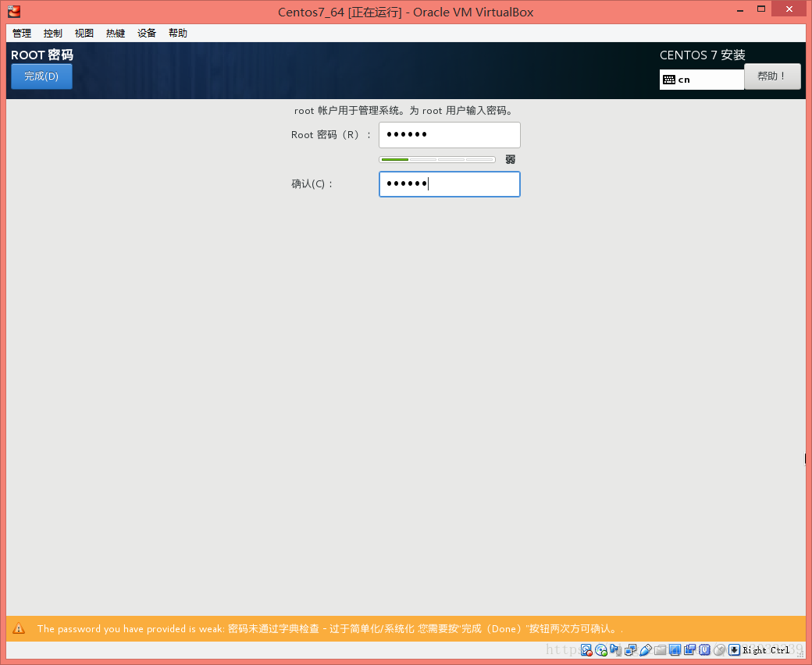
Task: Click the network adapter indicator icon
Action: (631, 650)
